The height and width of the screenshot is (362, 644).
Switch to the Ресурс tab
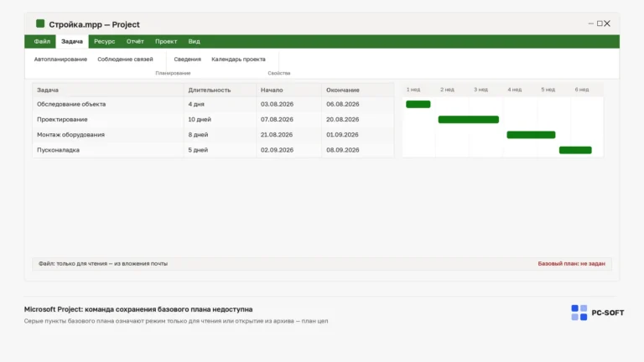click(x=104, y=41)
